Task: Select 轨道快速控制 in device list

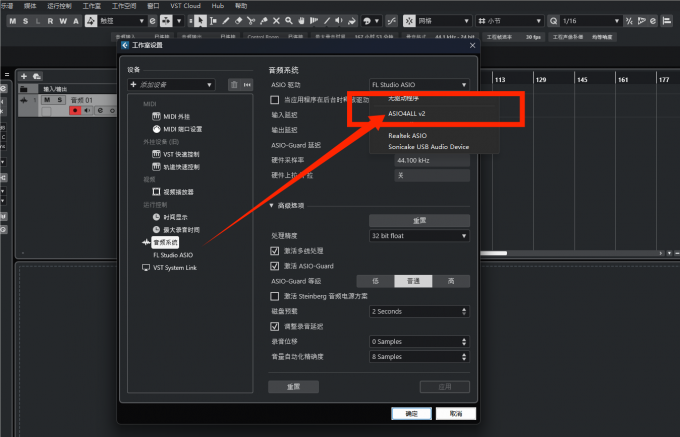Action: click(176, 167)
